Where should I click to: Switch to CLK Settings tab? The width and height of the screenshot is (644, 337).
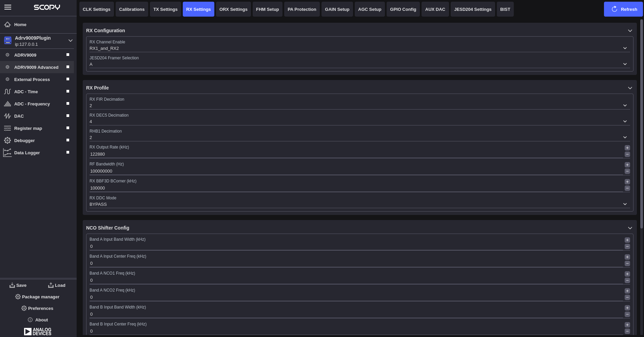click(97, 9)
